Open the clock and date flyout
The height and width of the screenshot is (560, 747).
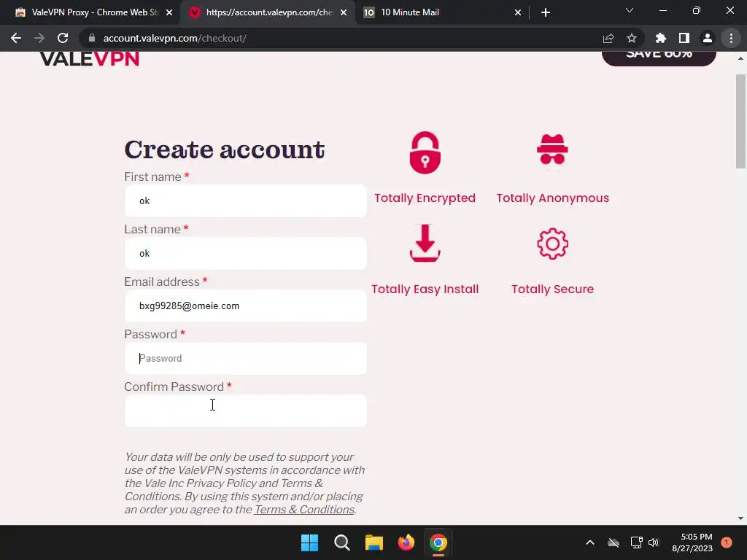pos(692,542)
